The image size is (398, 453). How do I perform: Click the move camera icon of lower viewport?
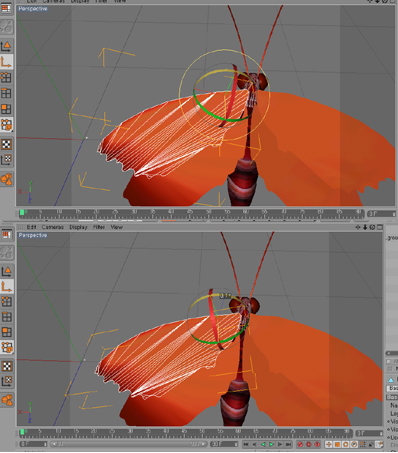358,227
